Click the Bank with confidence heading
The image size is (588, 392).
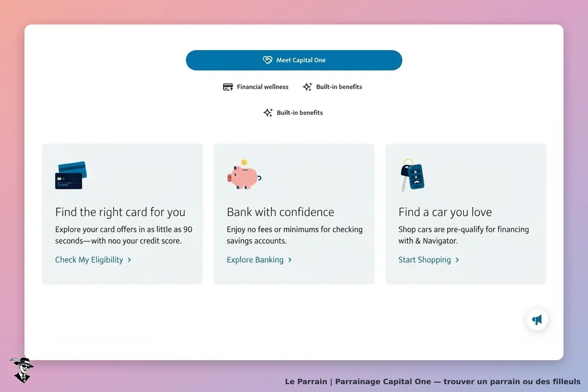(280, 212)
